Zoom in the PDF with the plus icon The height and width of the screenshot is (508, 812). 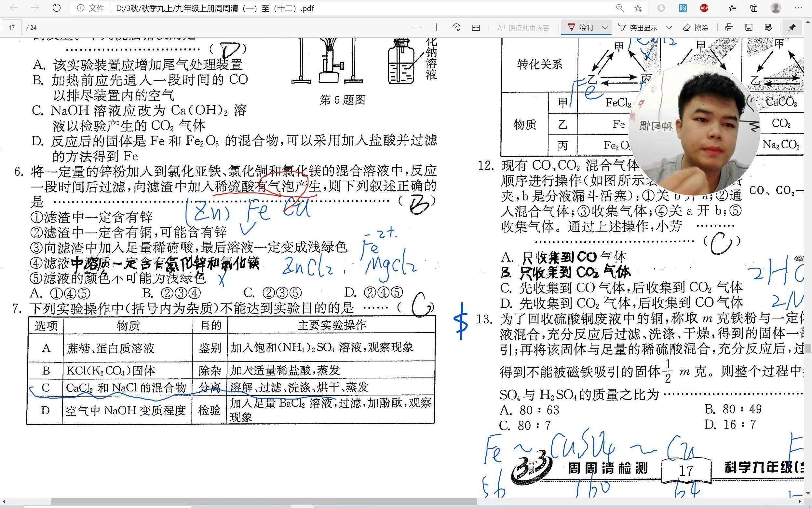(x=437, y=28)
